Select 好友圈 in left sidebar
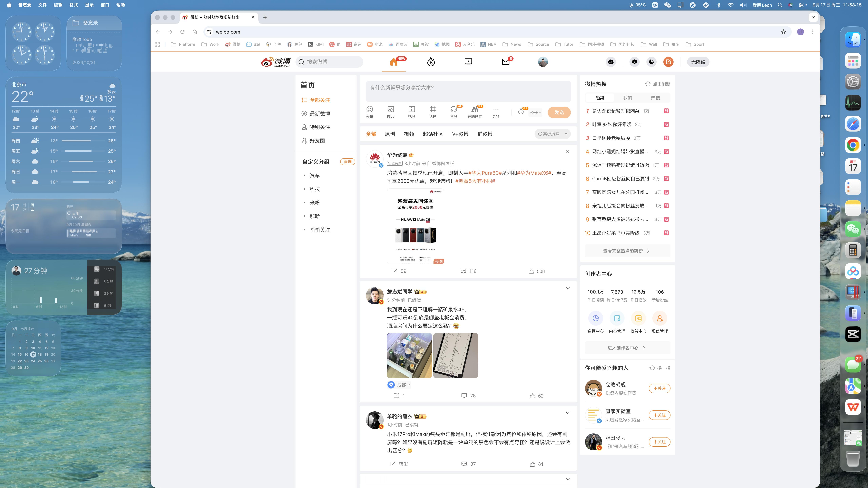 point(313,141)
